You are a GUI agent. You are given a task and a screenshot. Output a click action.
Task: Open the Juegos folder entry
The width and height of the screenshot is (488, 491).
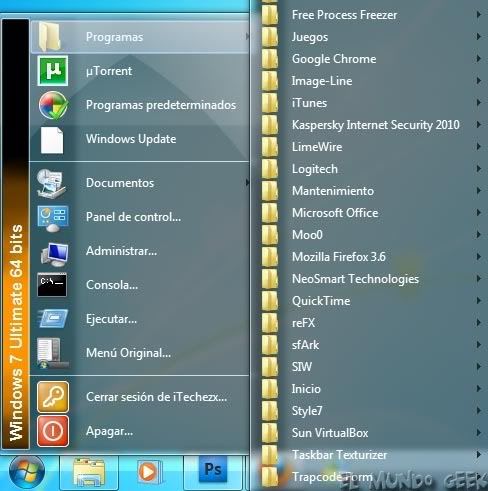click(371, 37)
